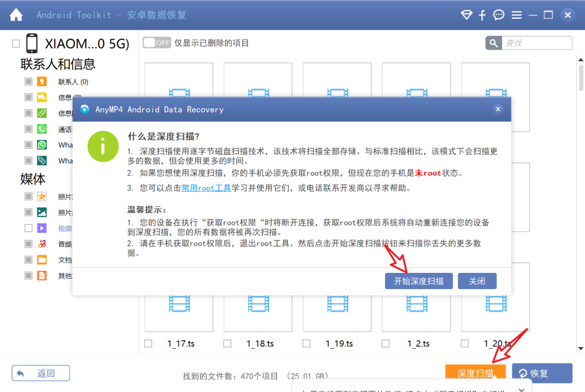Close the bottom tooltip popup
This screenshot has width=585, height=392.
pyautogui.click(x=522, y=389)
